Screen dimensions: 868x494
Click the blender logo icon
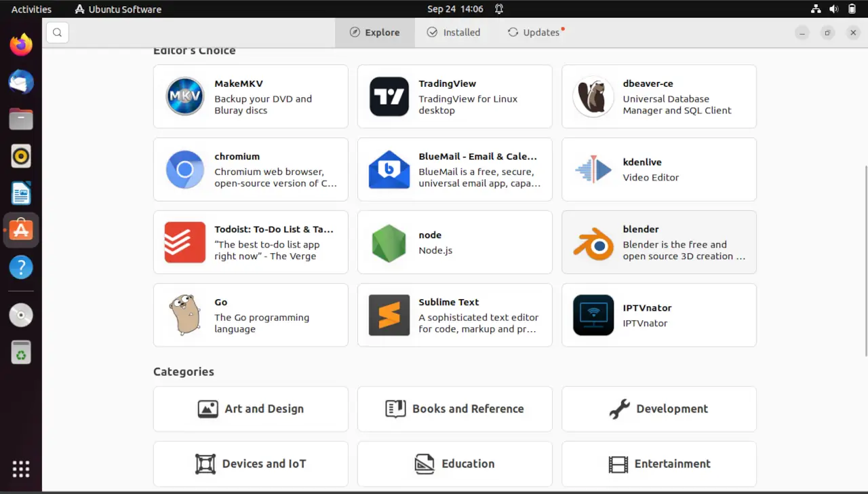pos(593,242)
